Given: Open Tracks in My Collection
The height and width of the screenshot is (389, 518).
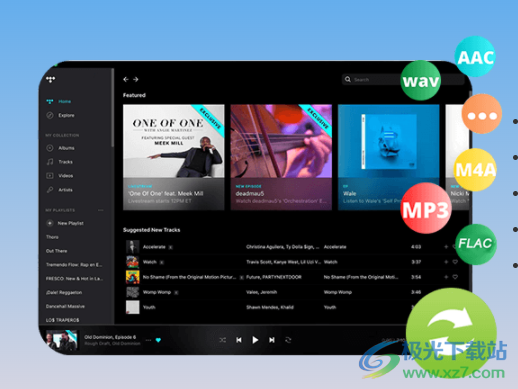Looking at the screenshot, I should (65, 162).
